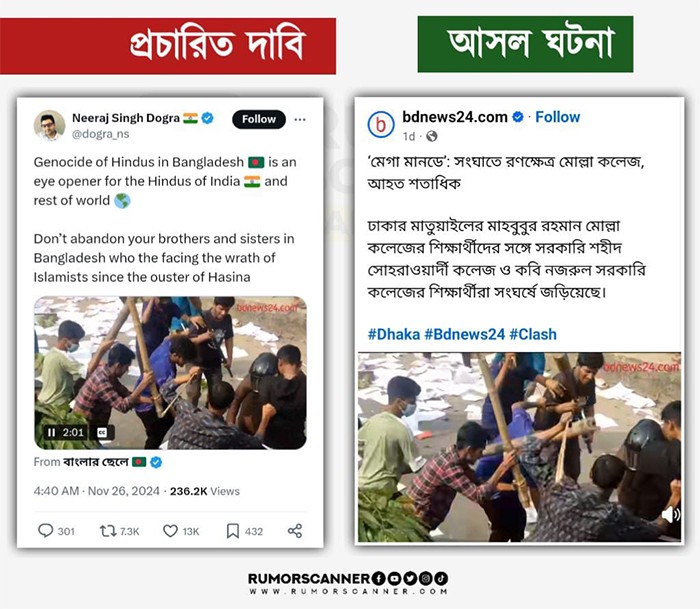The width and height of the screenshot is (700, 609).
Task: Open the three-dot more options menu
Action: [x=300, y=119]
